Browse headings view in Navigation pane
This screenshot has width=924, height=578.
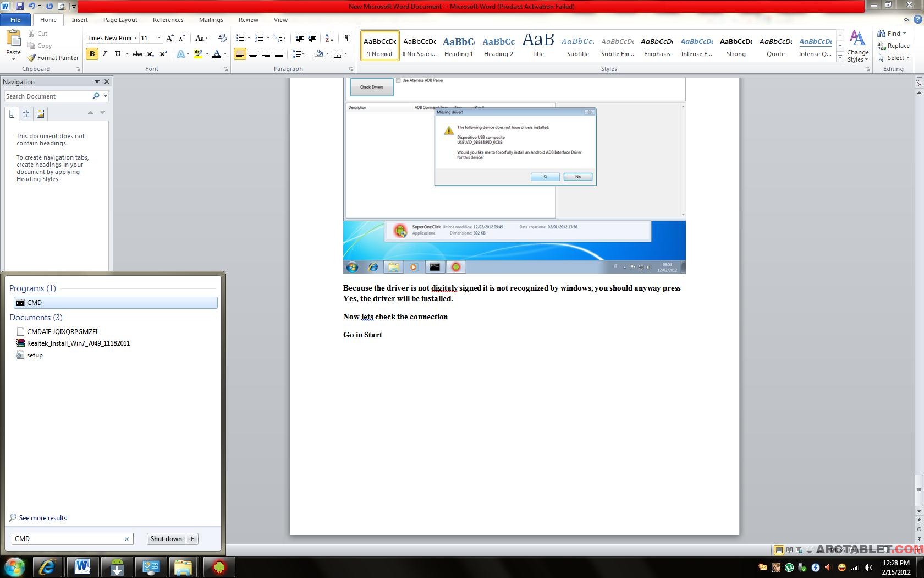tap(12, 113)
